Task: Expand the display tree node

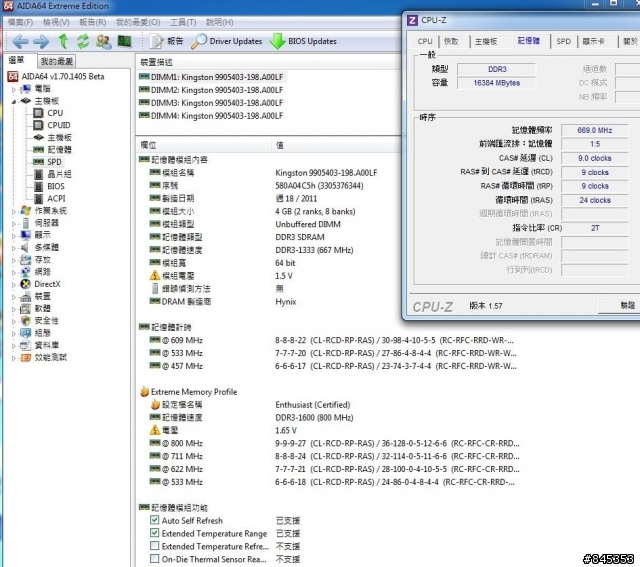Action: pyautogui.click(x=14, y=236)
